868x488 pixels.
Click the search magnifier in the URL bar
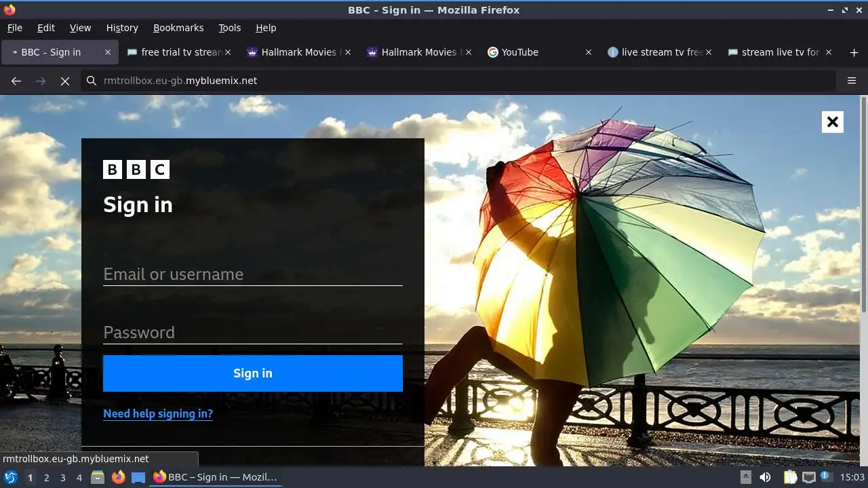click(x=92, y=81)
